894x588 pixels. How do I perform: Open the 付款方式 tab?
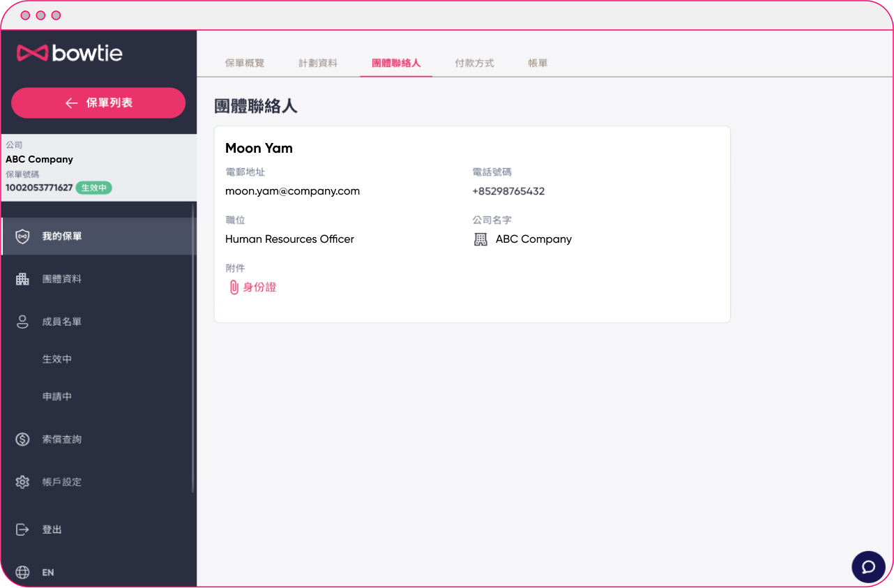click(474, 62)
